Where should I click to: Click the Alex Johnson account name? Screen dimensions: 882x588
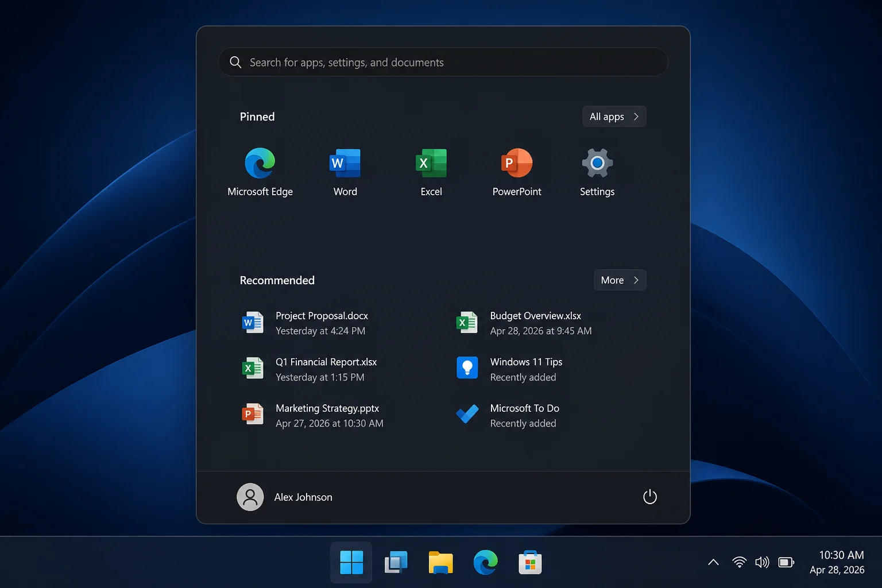click(303, 497)
